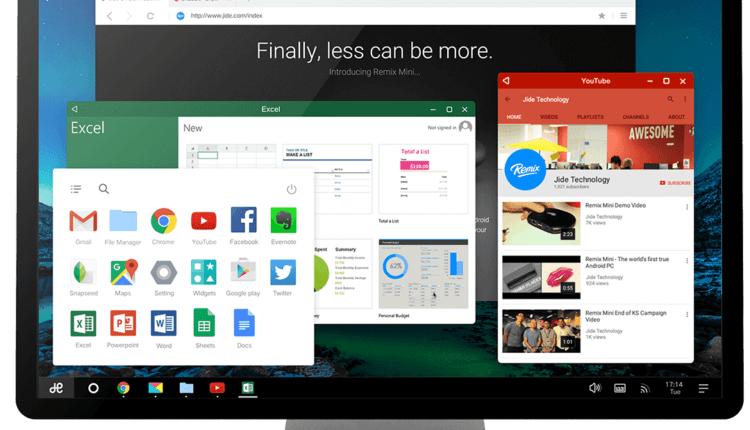Launch the Word app
This screenshot has width=750, height=430.
click(x=164, y=324)
